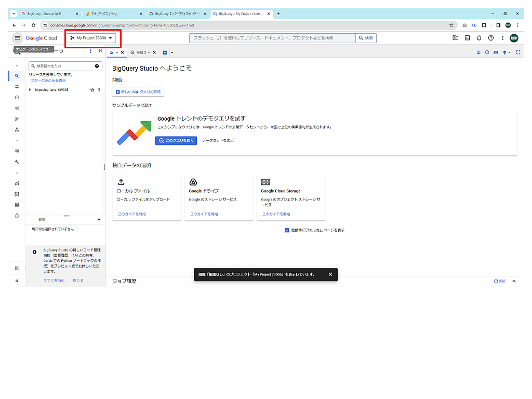This screenshot has height=399, width=532.
Task: Uncheck show welcome page on startup
Action: pyautogui.click(x=287, y=230)
